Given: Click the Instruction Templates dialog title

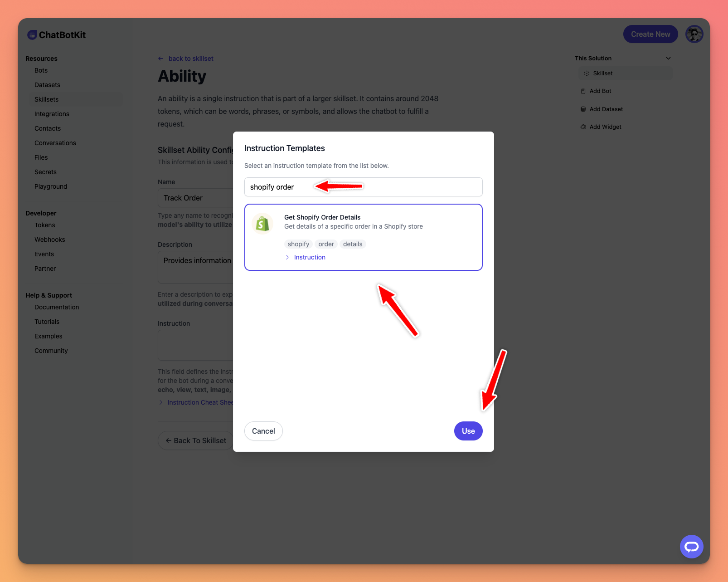Looking at the screenshot, I should tap(284, 148).
